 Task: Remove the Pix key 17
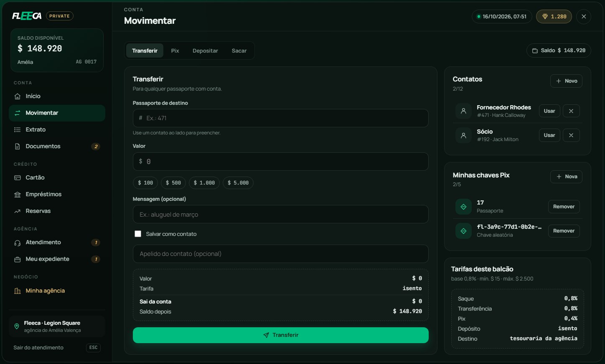[564, 207]
